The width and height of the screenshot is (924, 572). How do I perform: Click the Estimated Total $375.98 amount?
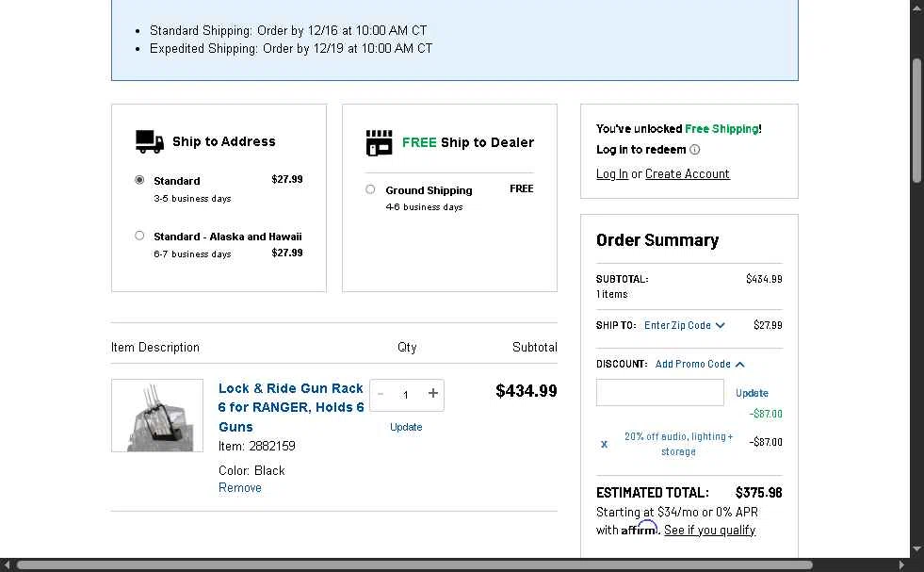pos(758,493)
